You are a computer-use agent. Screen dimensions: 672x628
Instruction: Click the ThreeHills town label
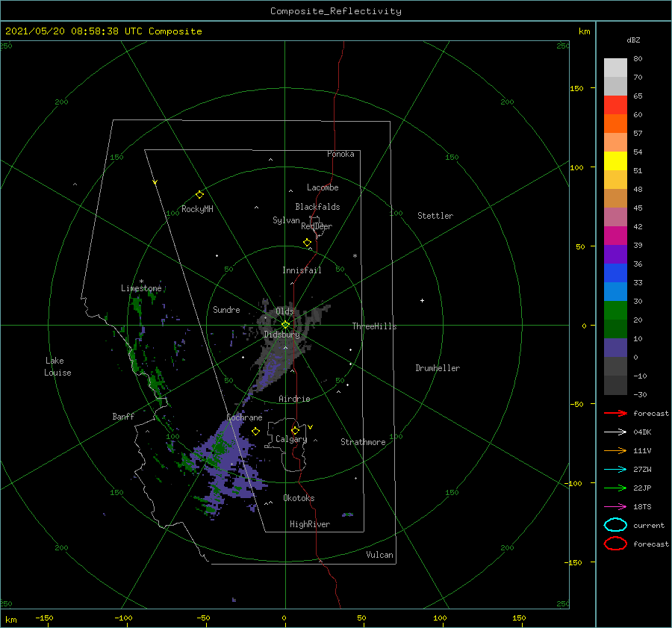pos(375,326)
